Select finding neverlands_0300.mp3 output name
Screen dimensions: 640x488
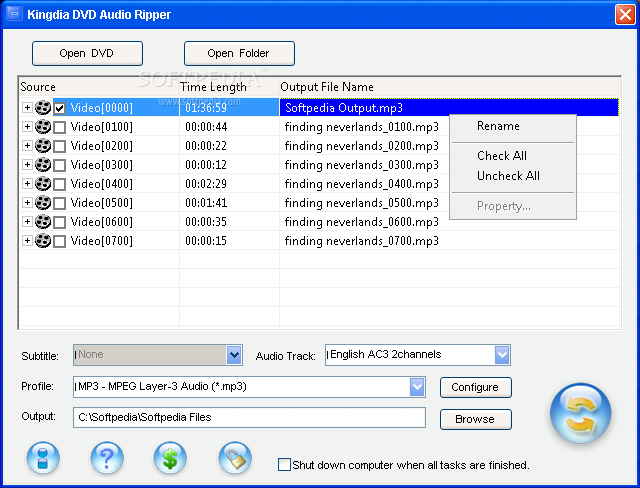pos(362,165)
